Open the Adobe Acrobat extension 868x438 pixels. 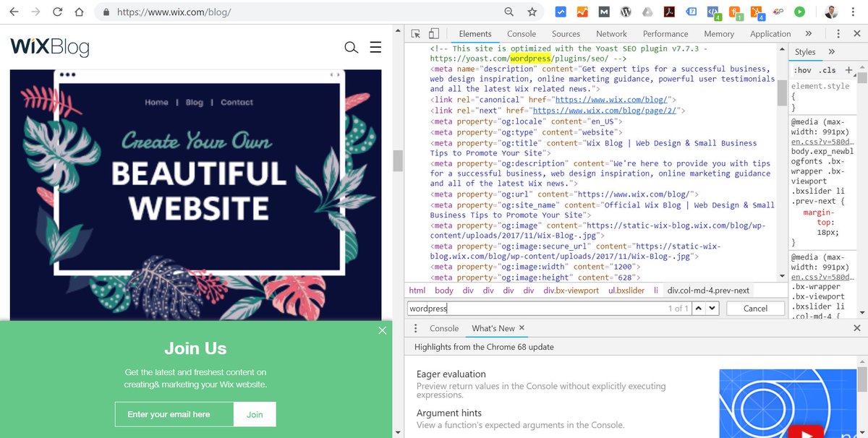click(x=668, y=11)
